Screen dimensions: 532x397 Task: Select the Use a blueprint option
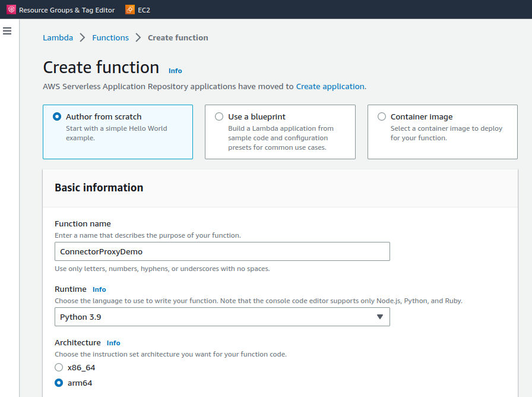219,117
